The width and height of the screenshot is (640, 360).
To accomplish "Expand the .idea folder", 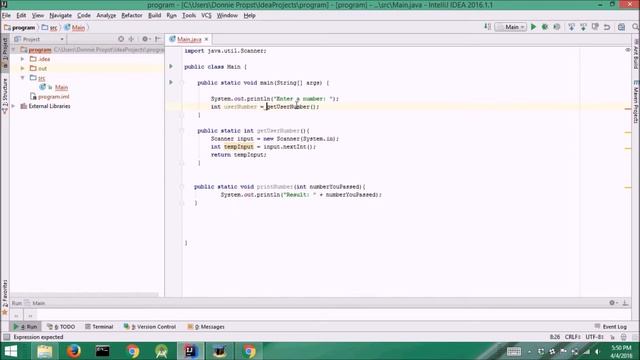I will [x=22, y=59].
